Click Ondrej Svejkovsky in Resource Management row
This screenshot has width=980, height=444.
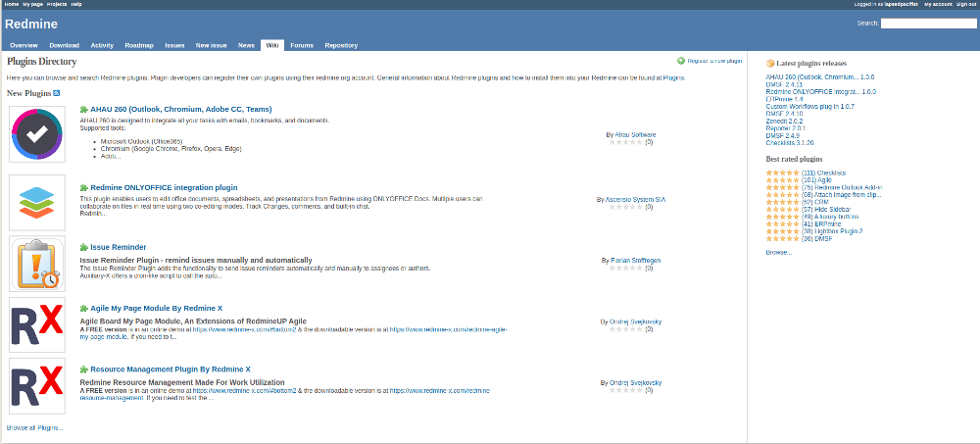coord(636,382)
